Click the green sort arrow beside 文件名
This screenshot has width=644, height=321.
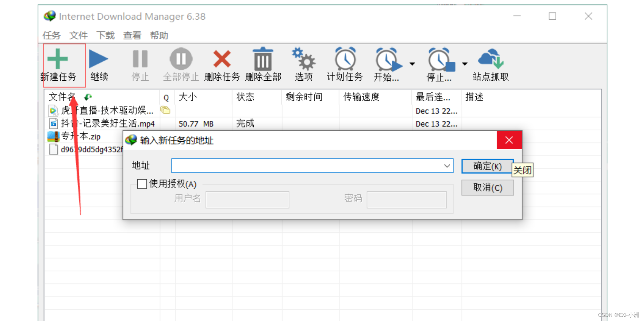tap(88, 97)
